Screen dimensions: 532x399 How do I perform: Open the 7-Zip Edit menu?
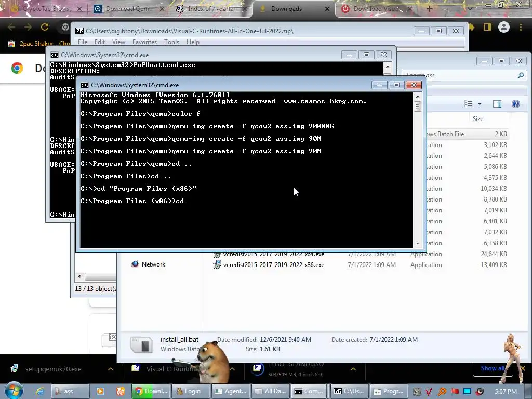tap(100, 42)
